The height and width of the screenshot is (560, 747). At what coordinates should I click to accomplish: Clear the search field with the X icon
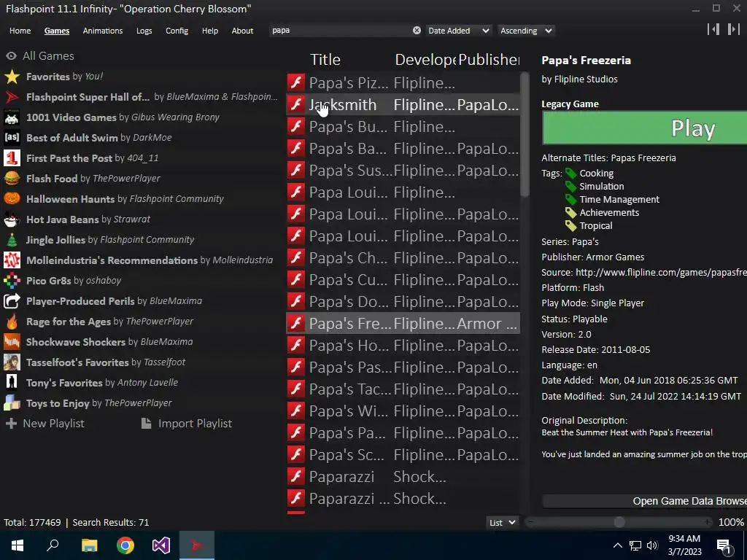point(417,31)
